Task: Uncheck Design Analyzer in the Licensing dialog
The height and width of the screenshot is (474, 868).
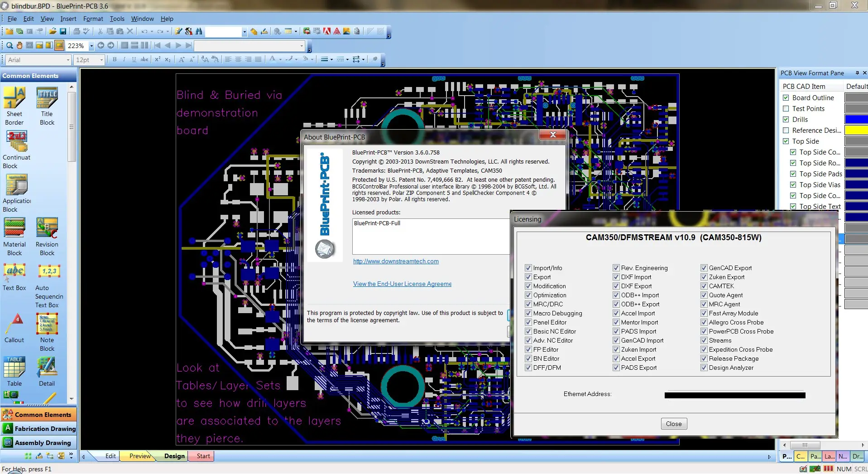Action: pos(704,368)
